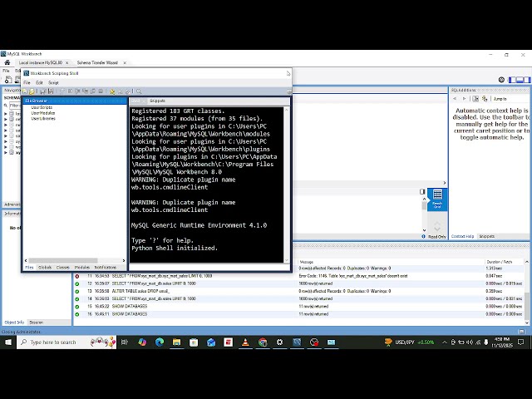This screenshot has width=532, height=399.
Task: Open VLC media player from the taskbar
Action: pos(245,342)
